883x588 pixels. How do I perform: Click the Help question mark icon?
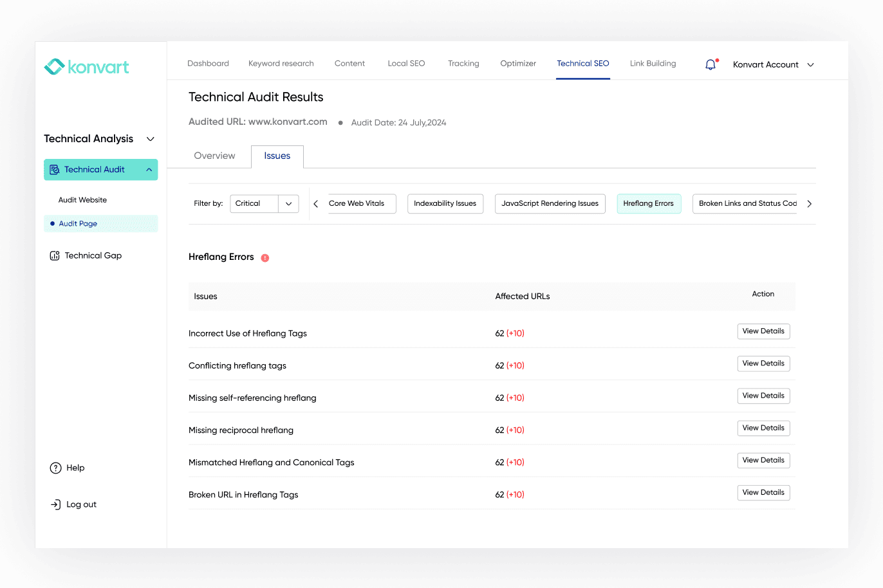click(55, 468)
